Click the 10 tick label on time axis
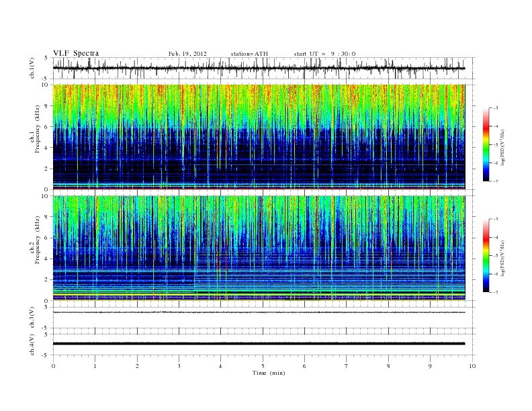 click(472, 366)
